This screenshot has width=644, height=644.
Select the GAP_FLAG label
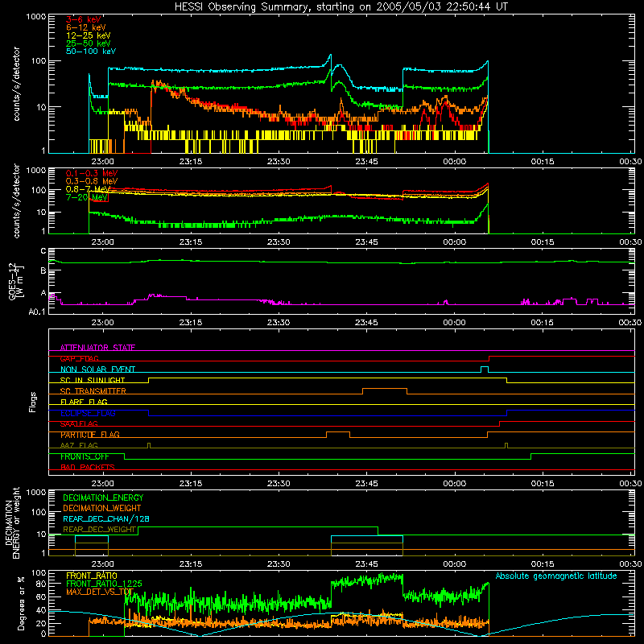point(79,358)
